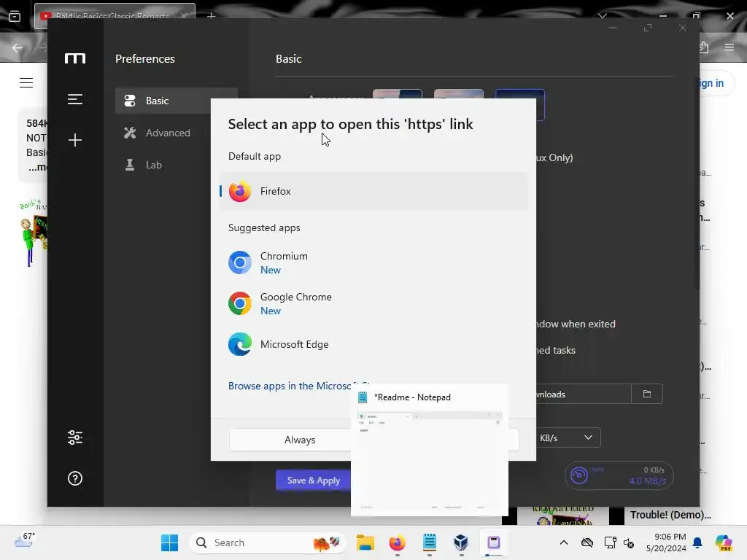The width and height of the screenshot is (747, 560).
Task: Add a new download task with plus icon
Action: coord(75,140)
